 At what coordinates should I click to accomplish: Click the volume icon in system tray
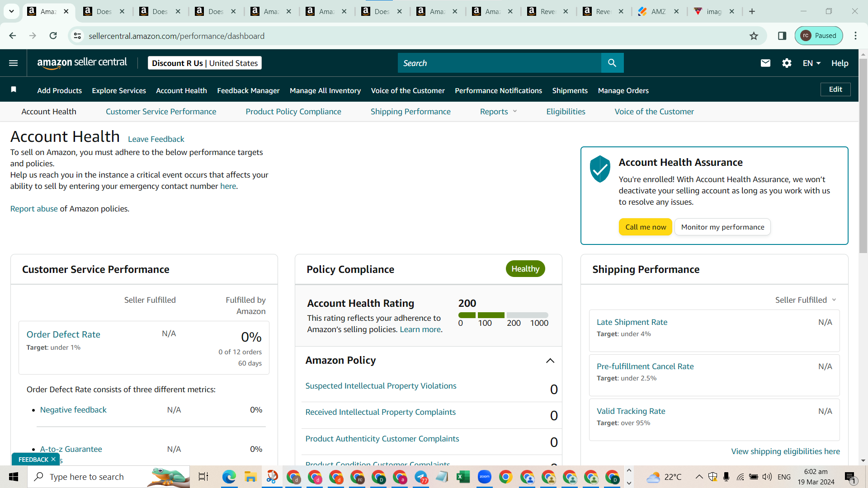[767, 477]
